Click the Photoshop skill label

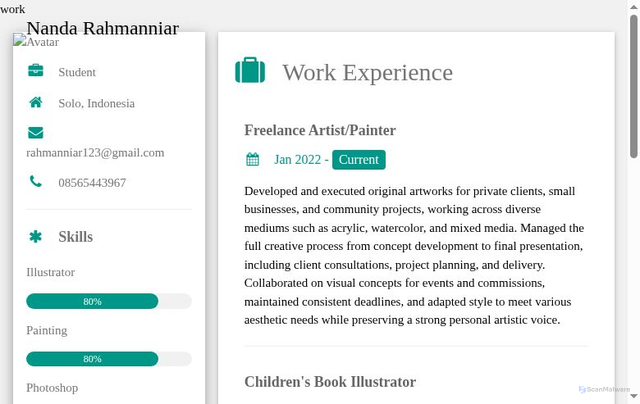click(52, 388)
